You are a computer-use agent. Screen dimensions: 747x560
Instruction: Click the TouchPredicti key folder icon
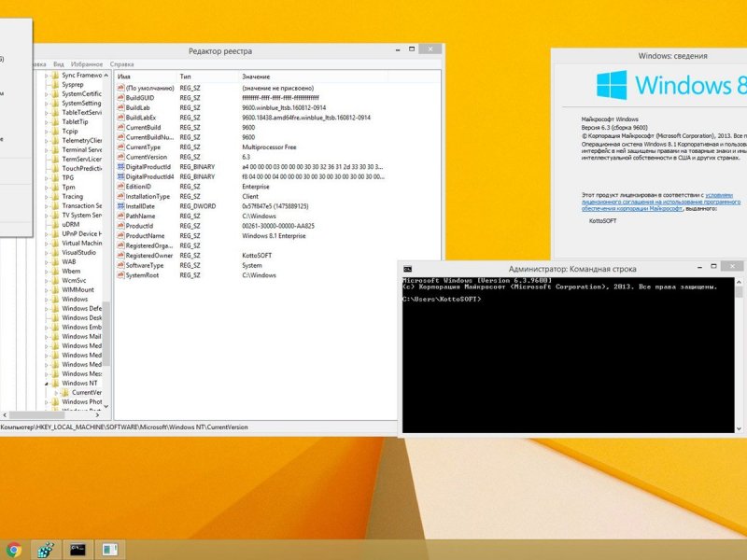pos(55,168)
